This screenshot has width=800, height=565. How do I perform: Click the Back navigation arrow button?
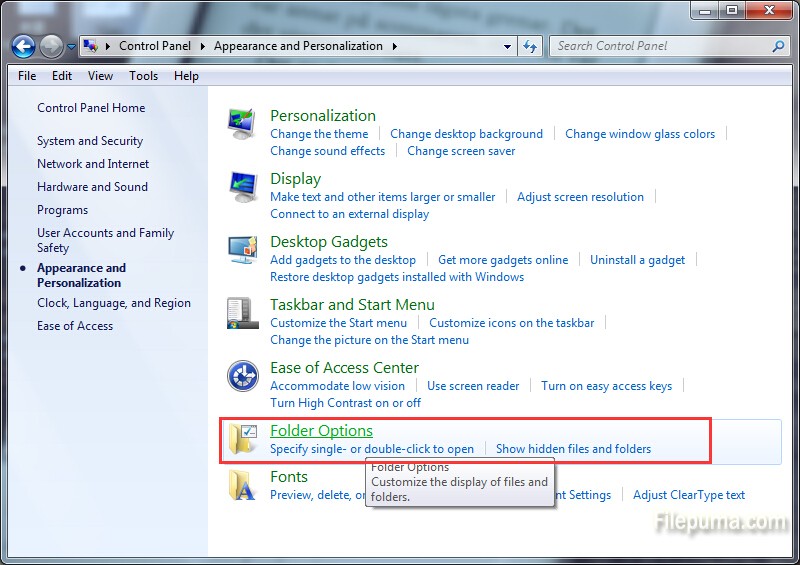tap(23, 46)
